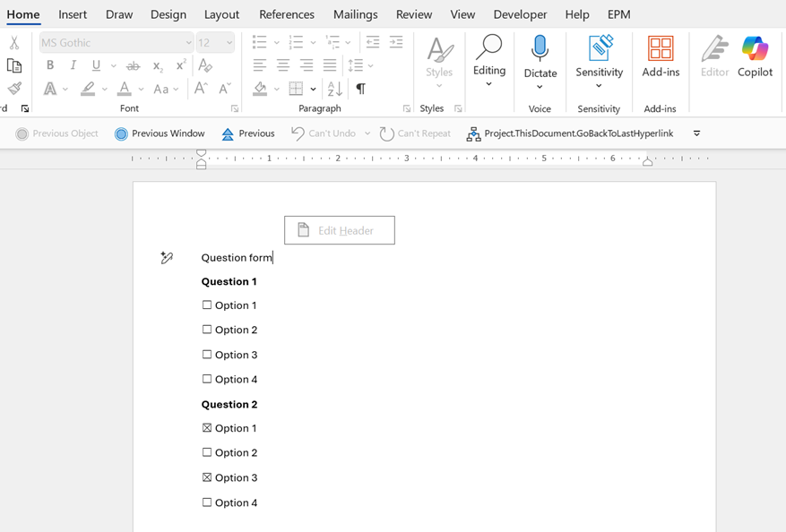Viewport: 786px width, 532px height.
Task: Click the Question 1 heading text
Action: click(229, 281)
